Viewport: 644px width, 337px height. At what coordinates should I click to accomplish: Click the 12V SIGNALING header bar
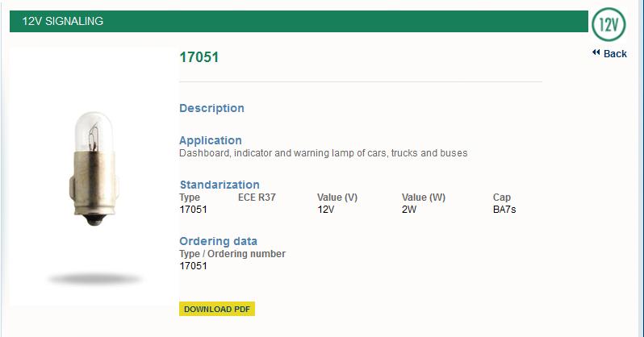(x=299, y=21)
